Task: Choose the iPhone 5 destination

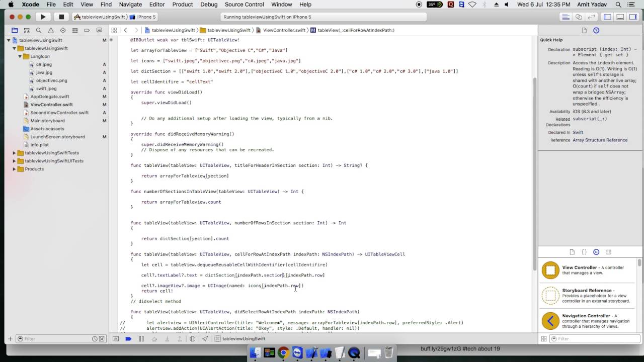Action: tap(143, 17)
